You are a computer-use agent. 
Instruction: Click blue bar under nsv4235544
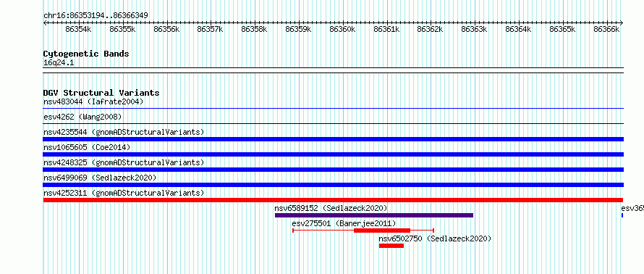[333, 139]
